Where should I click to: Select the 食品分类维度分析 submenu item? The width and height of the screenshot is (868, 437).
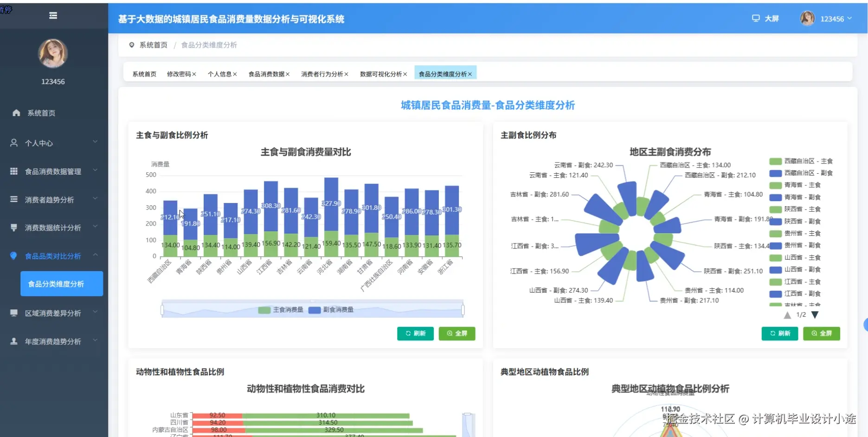click(62, 284)
